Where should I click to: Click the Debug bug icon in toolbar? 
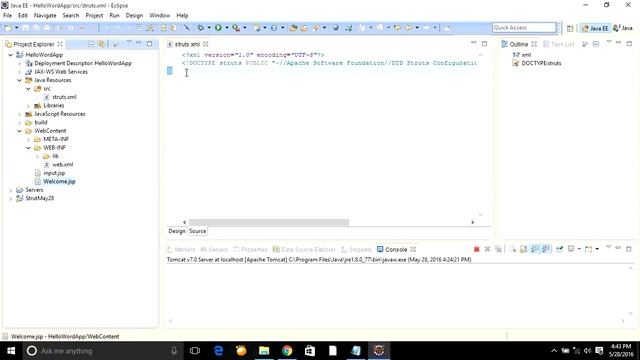point(200,27)
